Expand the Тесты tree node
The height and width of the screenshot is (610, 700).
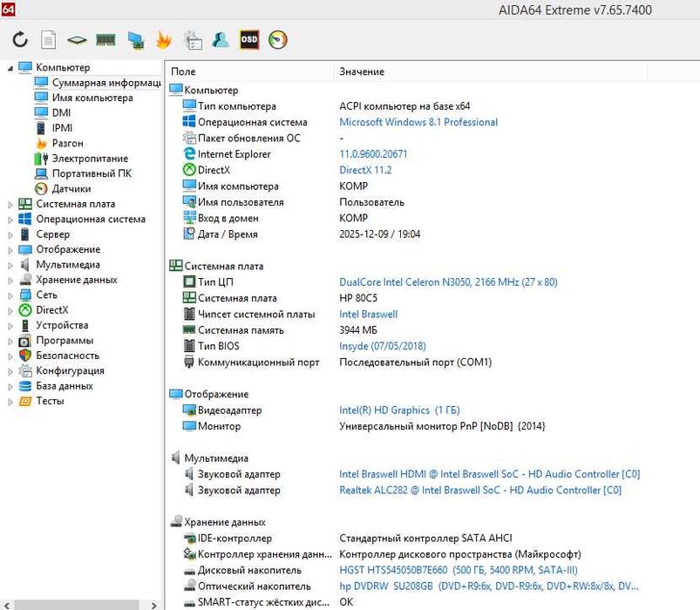(x=10, y=402)
